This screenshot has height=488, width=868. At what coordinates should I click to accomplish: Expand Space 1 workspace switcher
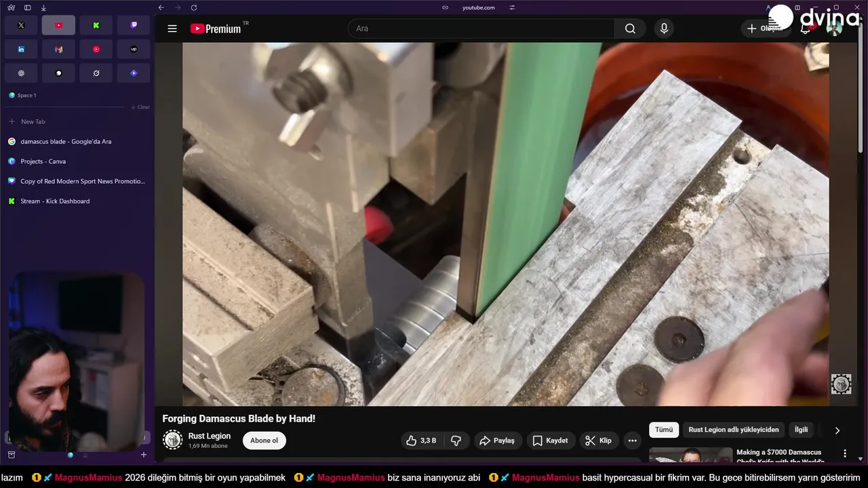click(23, 96)
